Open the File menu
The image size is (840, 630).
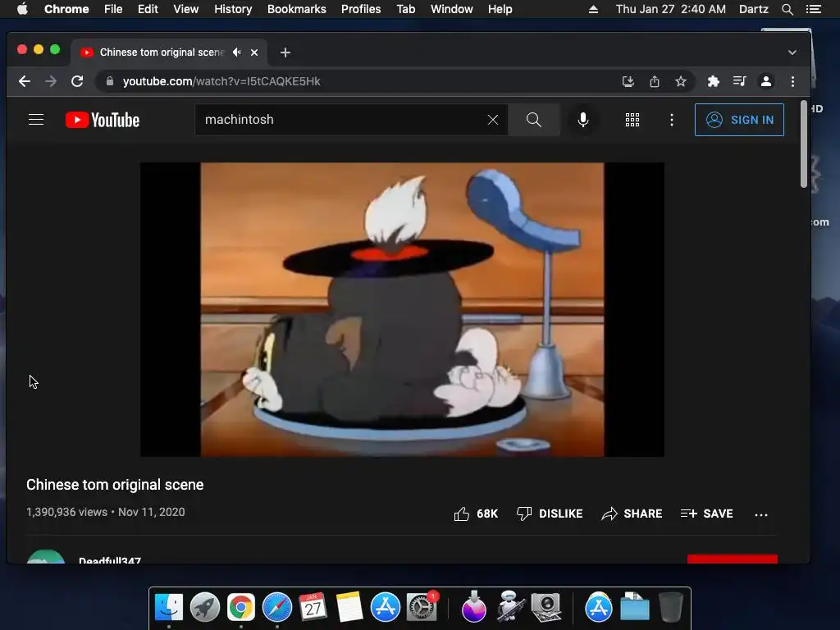point(113,9)
